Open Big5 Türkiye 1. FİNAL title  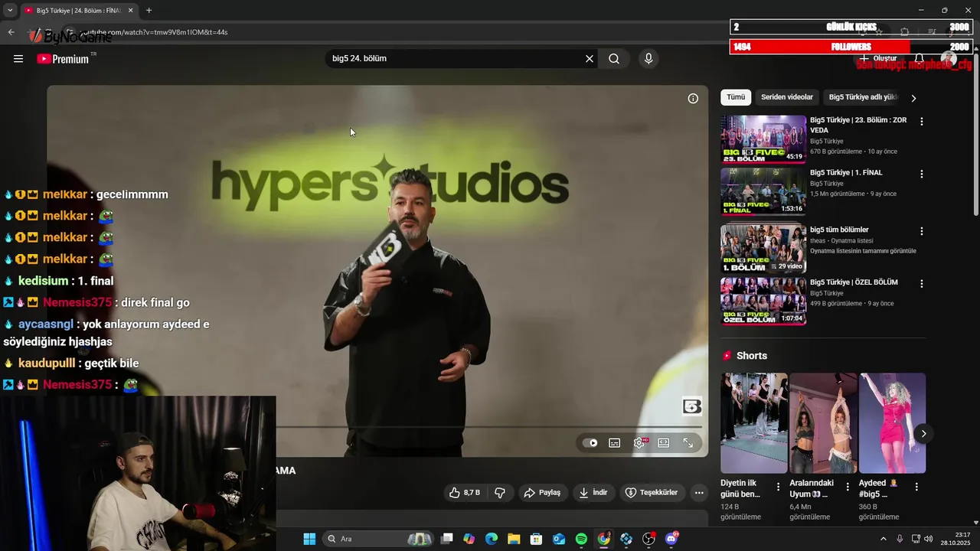tap(846, 173)
